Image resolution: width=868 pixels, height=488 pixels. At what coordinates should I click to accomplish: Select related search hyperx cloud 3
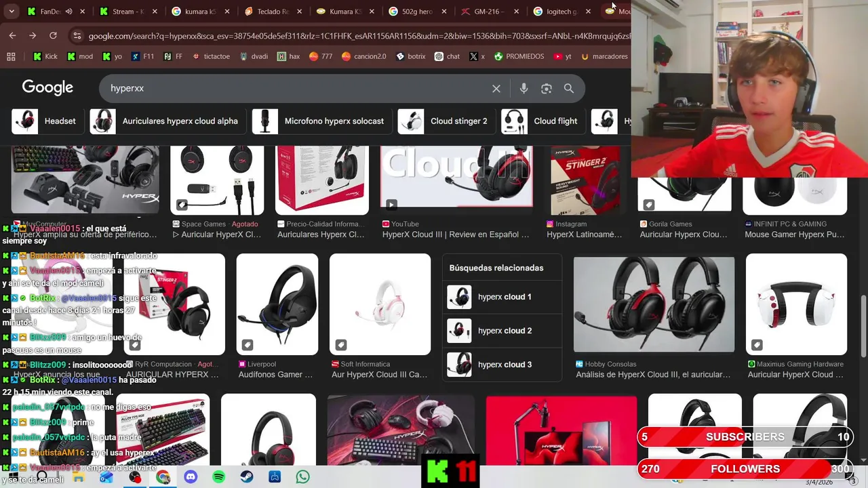pos(502,365)
